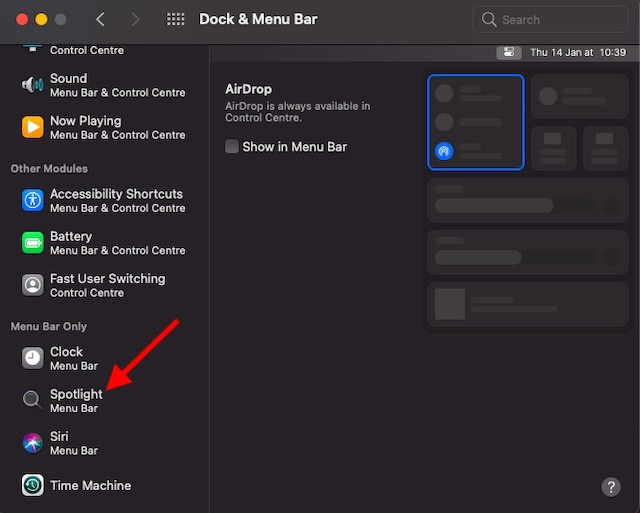Click the media tile at preview bottom

click(x=528, y=304)
